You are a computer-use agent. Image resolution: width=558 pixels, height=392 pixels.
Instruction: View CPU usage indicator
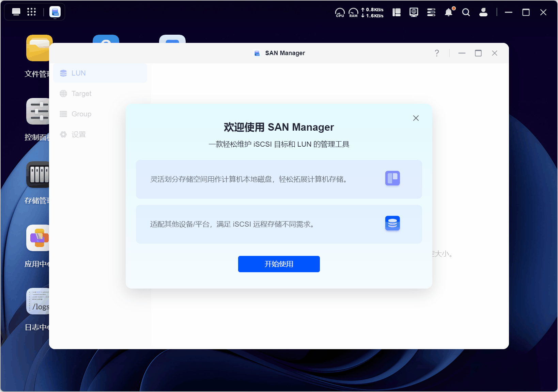point(340,13)
